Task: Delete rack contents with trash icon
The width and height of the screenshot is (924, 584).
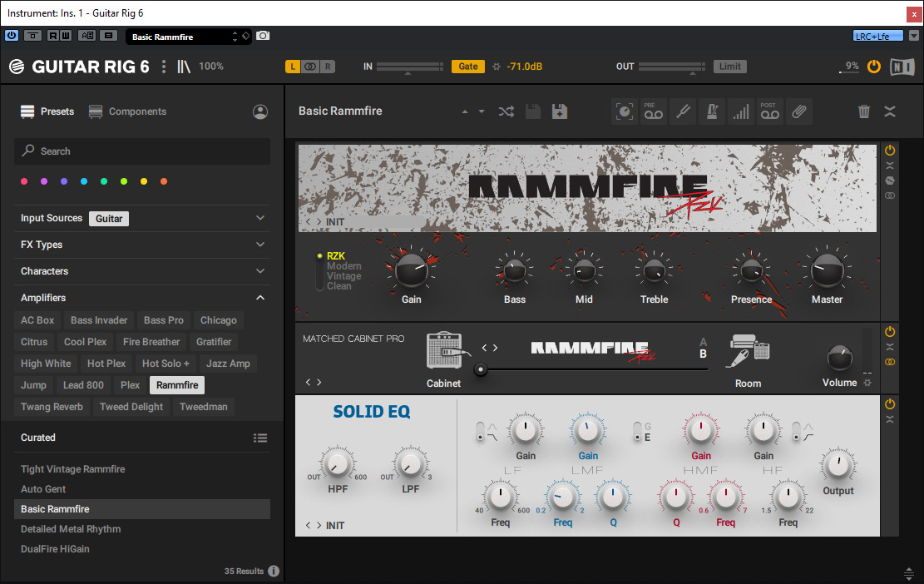Action: pyautogui.click(x=864, y=111)
